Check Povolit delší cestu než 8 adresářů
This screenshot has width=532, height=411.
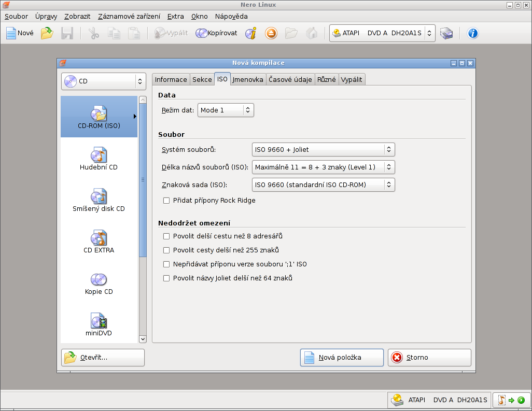point(166,236)
